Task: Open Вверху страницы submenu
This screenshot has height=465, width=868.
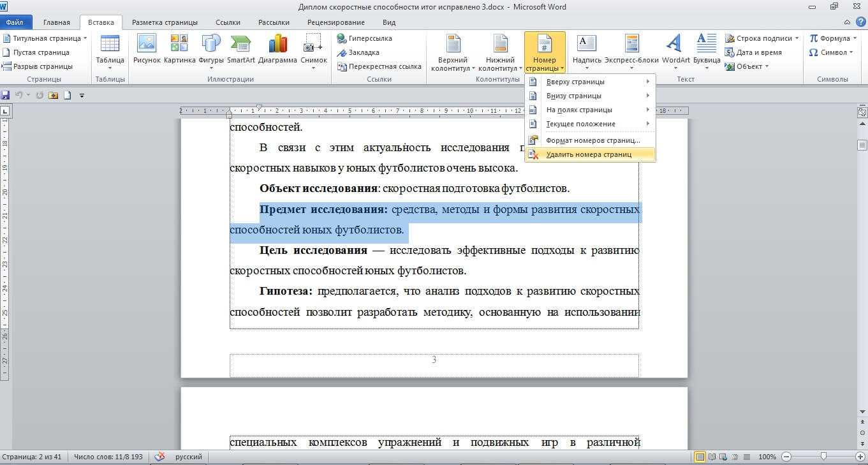Action: coord(575,82)
